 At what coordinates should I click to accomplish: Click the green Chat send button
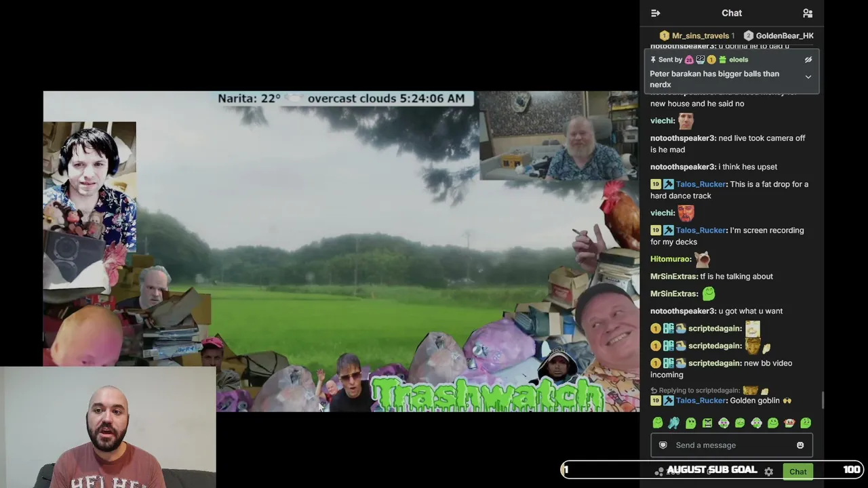pos(797,472)
